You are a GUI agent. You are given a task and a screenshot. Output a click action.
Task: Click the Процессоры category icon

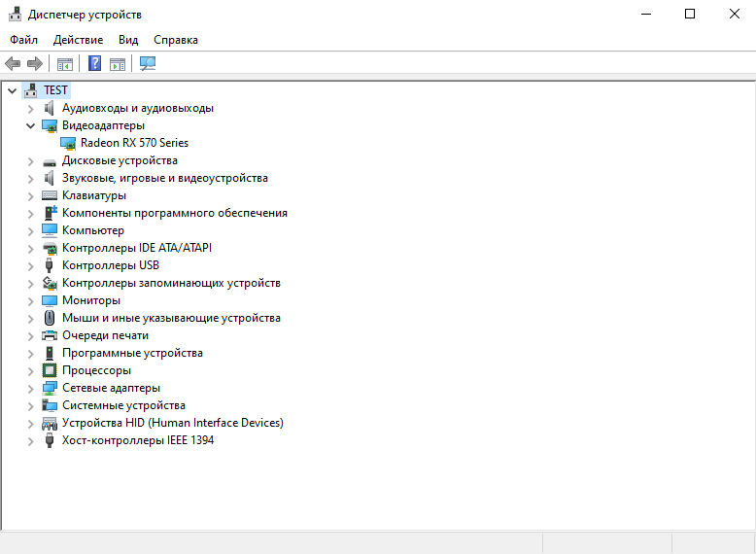tap(51, 370)
